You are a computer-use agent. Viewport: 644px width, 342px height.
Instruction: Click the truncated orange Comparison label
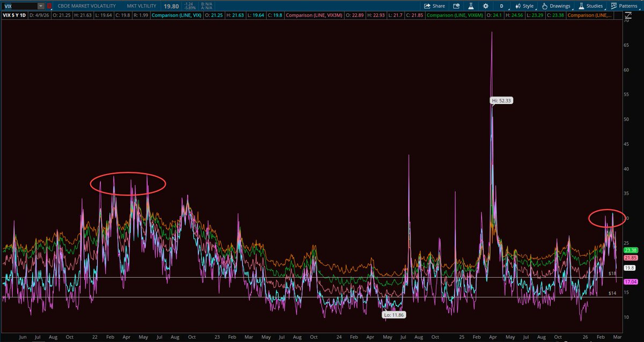[x=589, y=15]
